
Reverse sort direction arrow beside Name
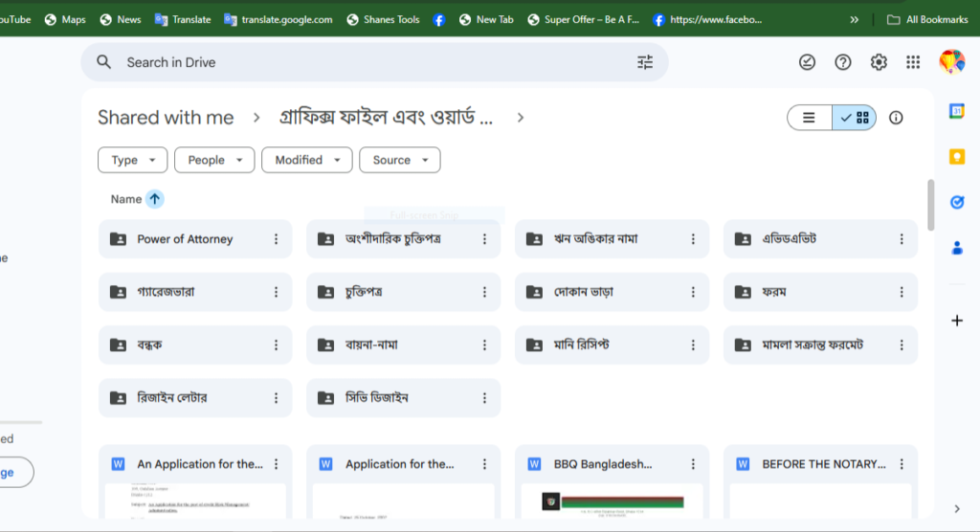pos(155,199)
